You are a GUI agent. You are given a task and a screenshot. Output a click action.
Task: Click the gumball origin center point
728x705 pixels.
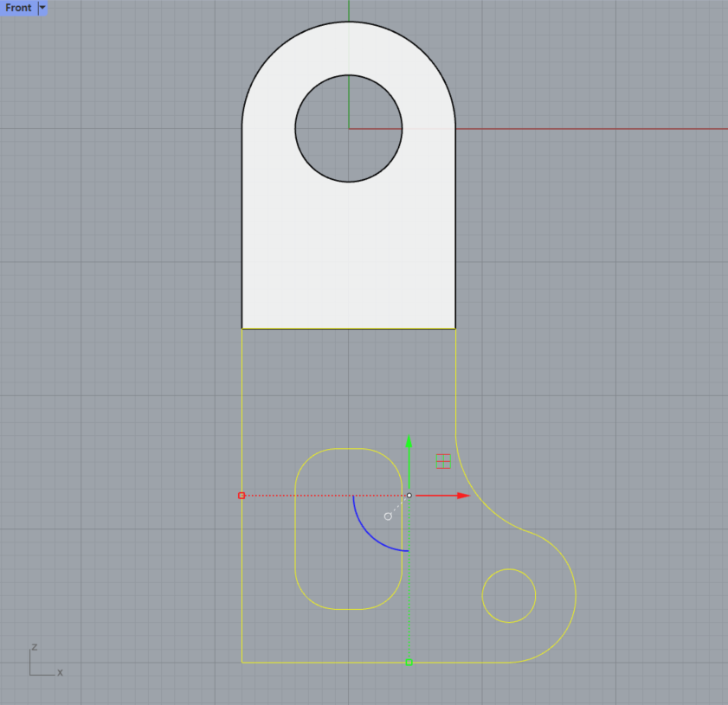409,496
